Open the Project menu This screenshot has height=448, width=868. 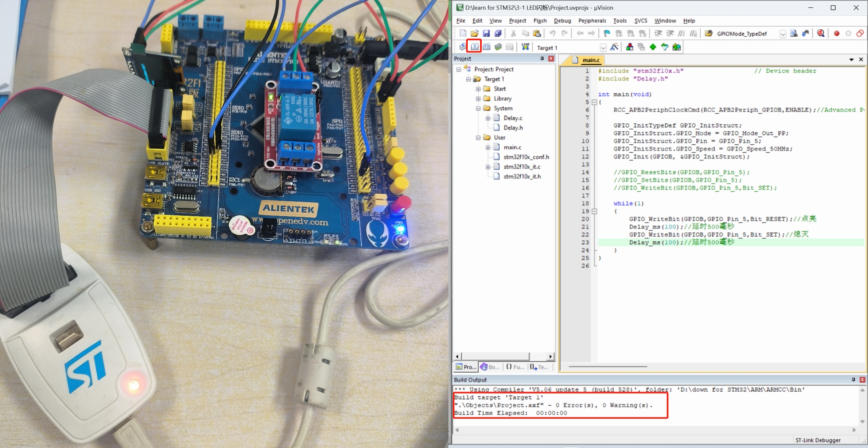pos(517,21)
